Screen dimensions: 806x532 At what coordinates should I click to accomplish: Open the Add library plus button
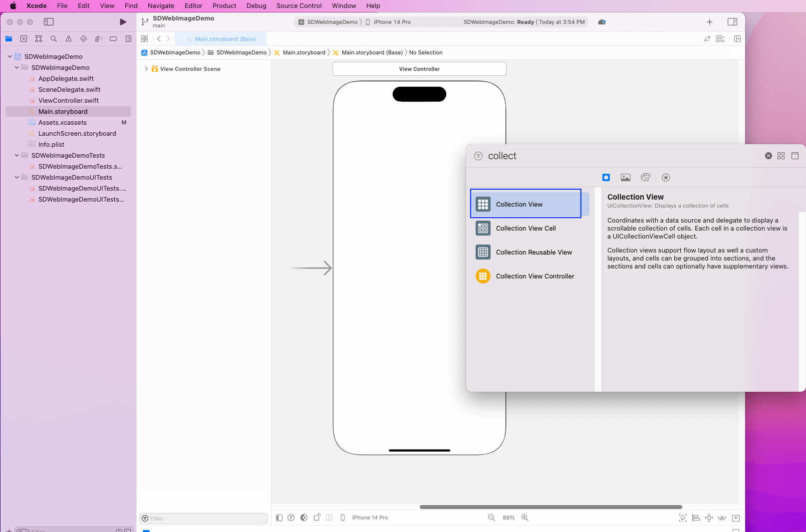pyautogui.click(x=709, y=22)
